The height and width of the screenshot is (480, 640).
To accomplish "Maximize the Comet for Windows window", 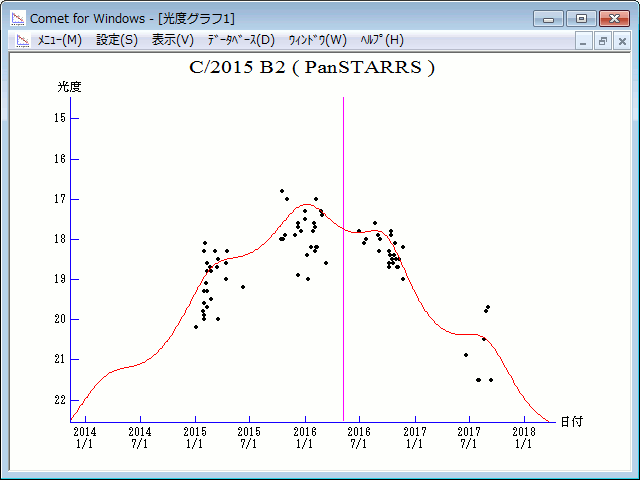I will [x=580, y=18].
